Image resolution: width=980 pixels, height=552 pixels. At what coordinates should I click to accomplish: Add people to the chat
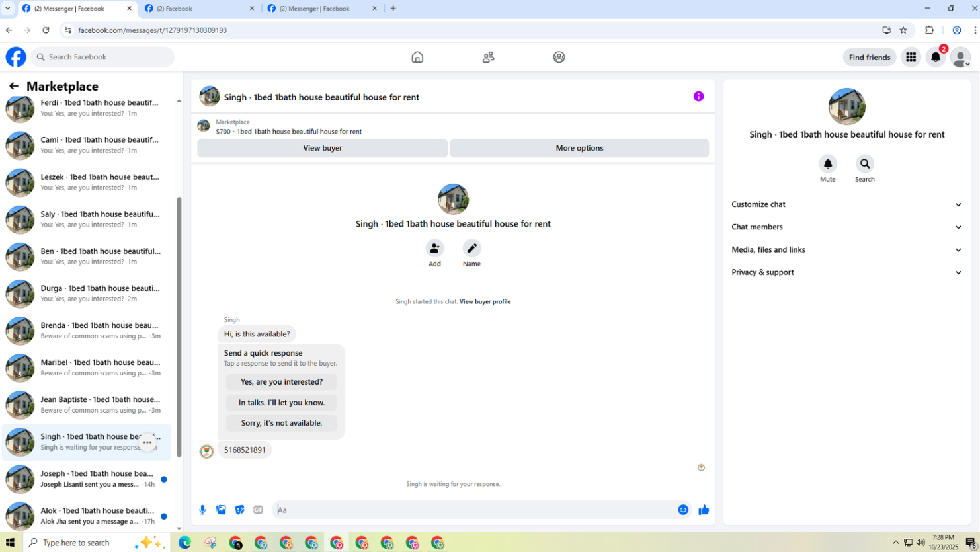[434, 248]
